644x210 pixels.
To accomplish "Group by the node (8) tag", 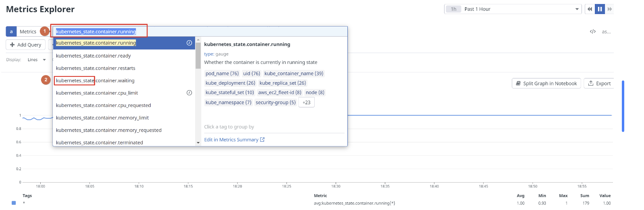I will click(x=315, y=93).
